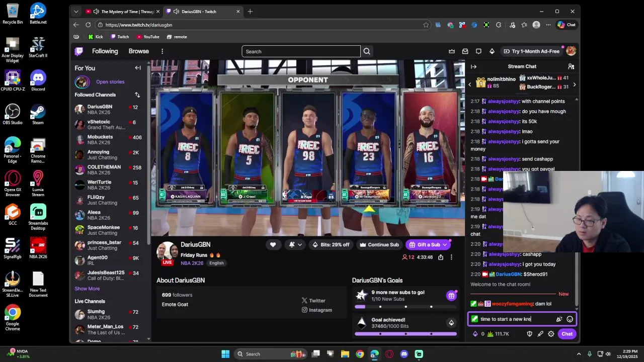Go to Browse tab

coord(138,51)
